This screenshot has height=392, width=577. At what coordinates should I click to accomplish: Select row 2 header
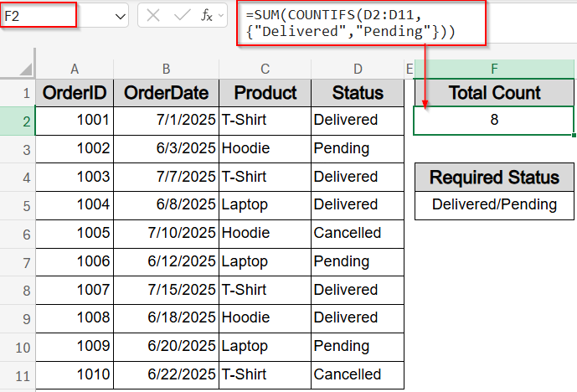[18, 121]
